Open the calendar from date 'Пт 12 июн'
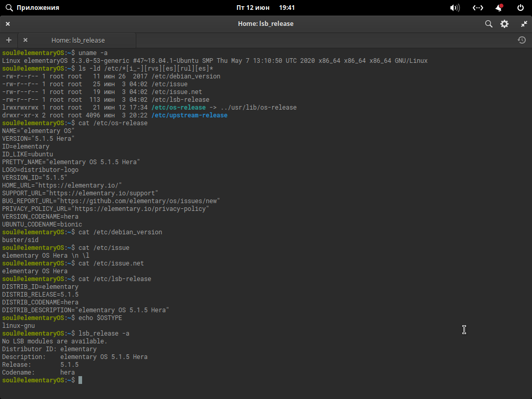532x399 pixels. pos(253,7)
